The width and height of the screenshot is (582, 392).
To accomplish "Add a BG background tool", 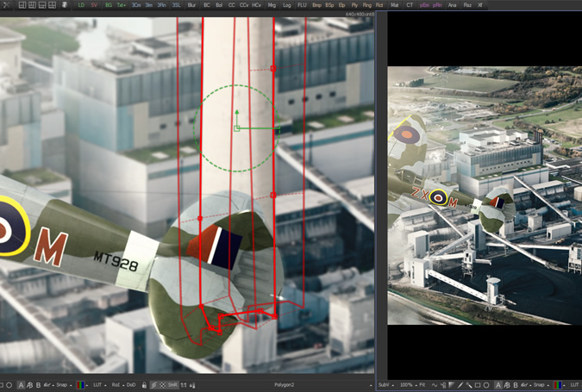I will click(x=108, y=5).
